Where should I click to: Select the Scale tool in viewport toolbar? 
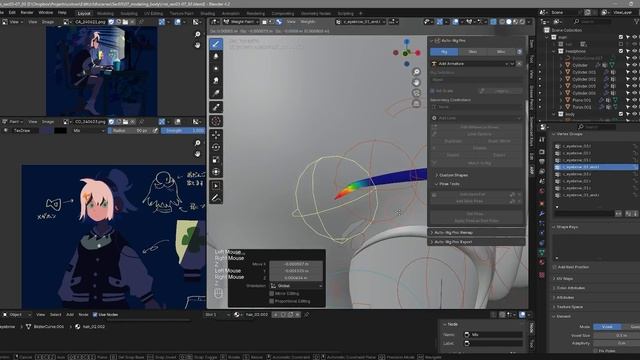coord(216,159)
